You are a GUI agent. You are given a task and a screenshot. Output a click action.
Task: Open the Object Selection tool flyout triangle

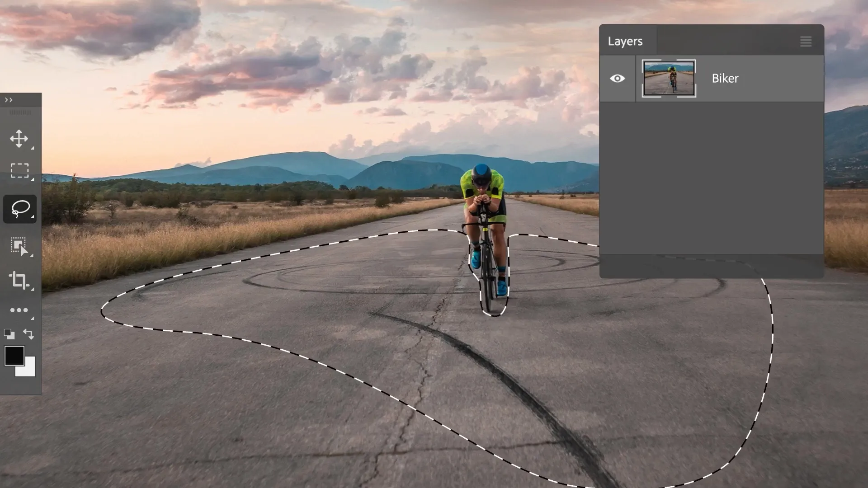[x=32, y=255]
